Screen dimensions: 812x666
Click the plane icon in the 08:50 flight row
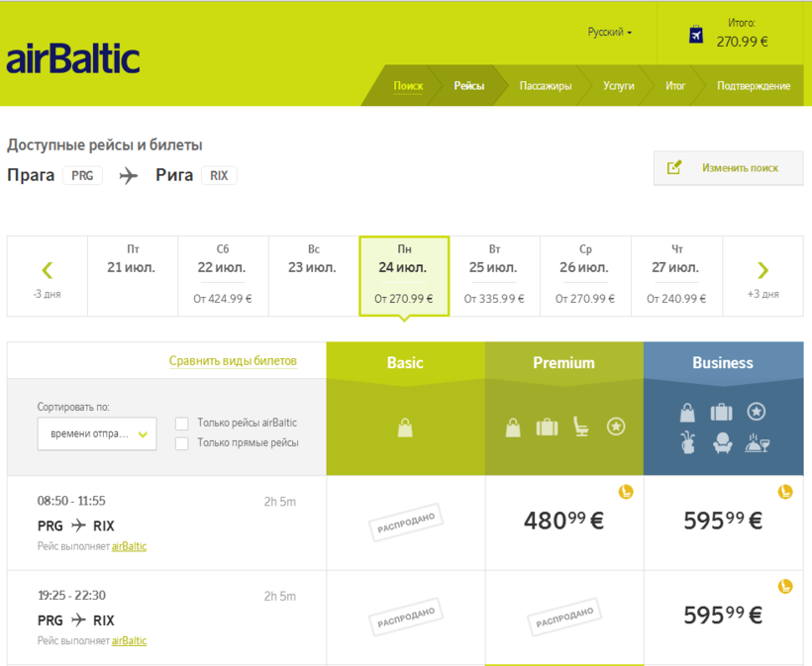78,525
